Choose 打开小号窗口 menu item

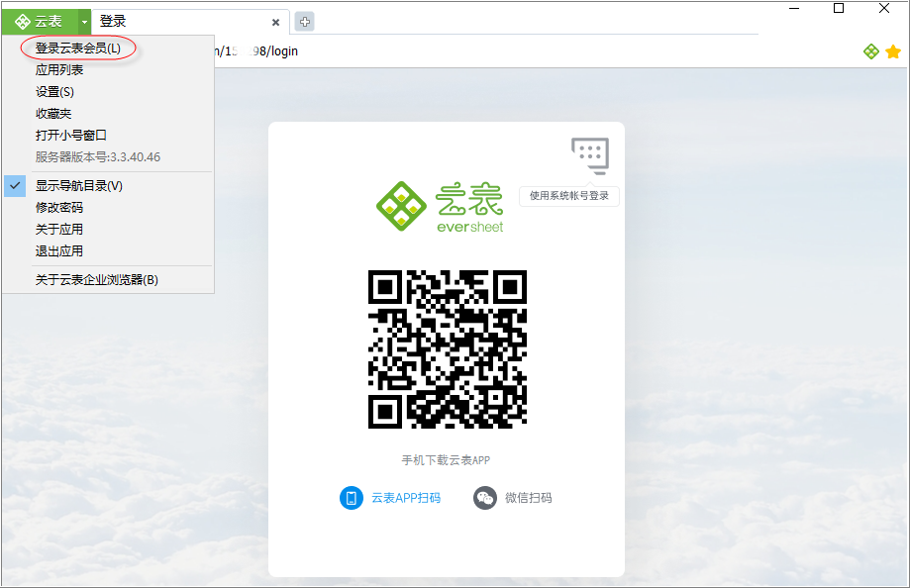(x=71, y=136)
